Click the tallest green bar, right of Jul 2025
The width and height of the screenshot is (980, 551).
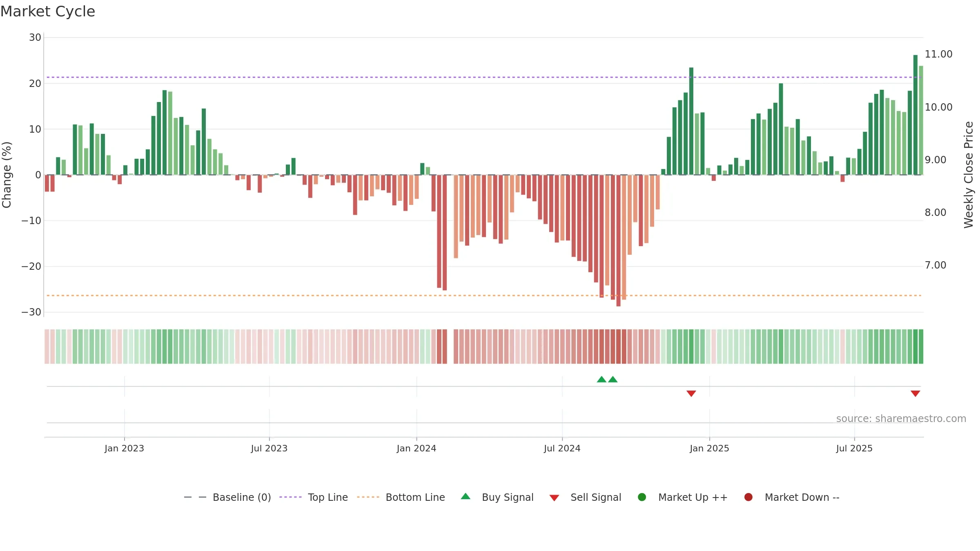tap(915, 115)
